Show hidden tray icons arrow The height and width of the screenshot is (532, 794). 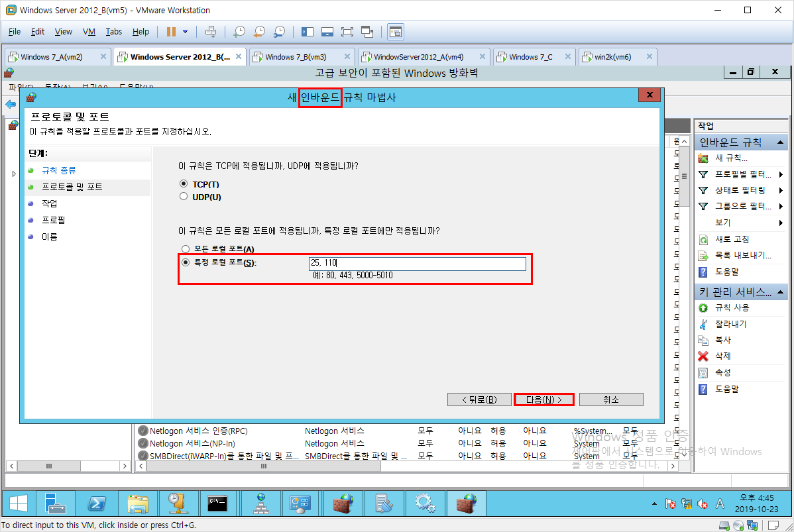[654, 504]
